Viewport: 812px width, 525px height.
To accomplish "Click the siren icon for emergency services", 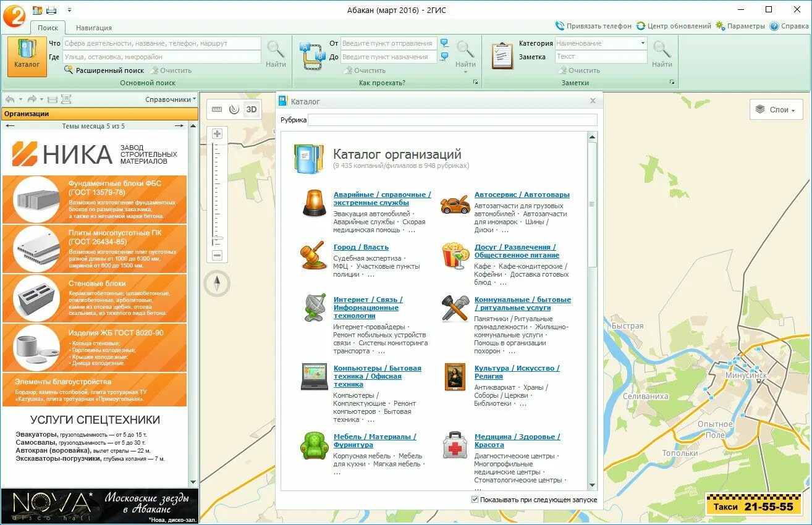I will (x=314, y=203).
